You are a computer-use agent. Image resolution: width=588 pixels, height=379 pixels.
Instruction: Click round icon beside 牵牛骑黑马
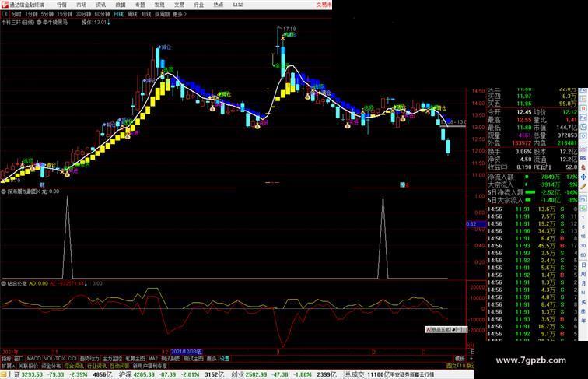39,23
